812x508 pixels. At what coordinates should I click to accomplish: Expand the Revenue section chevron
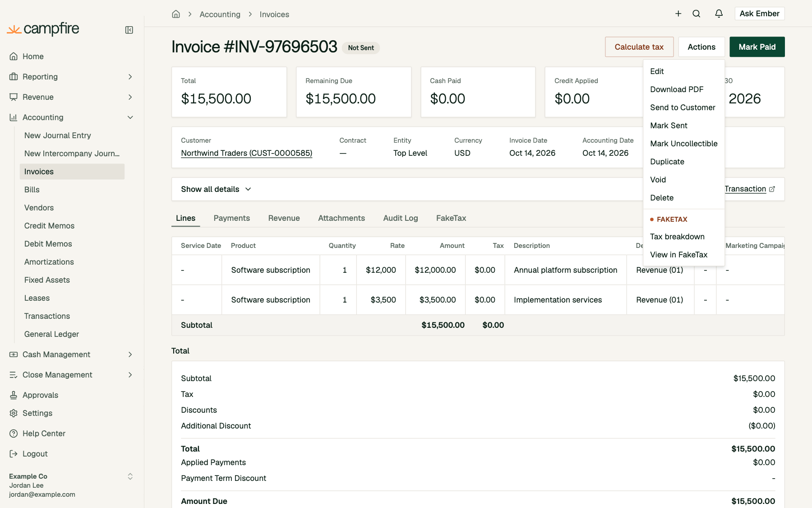(130, 97)
